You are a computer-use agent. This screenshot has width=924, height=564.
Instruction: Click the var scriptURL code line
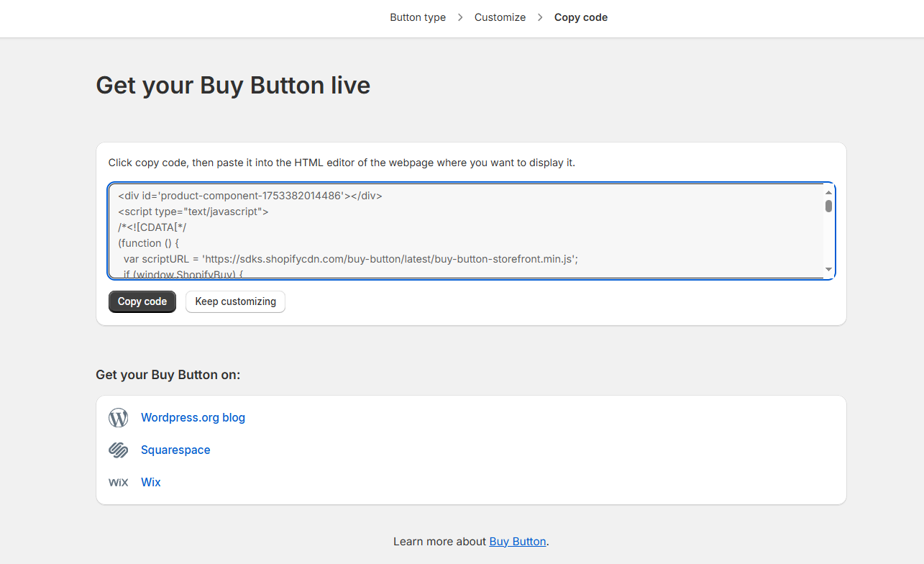point(351,259)
